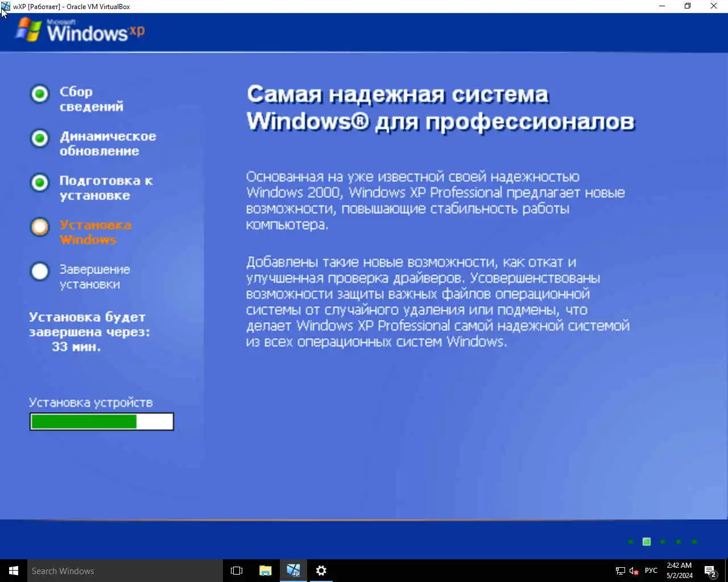Select the 'Сбор сведений' step indicator
Screen dimensions: 728x582
pos(40,94)
